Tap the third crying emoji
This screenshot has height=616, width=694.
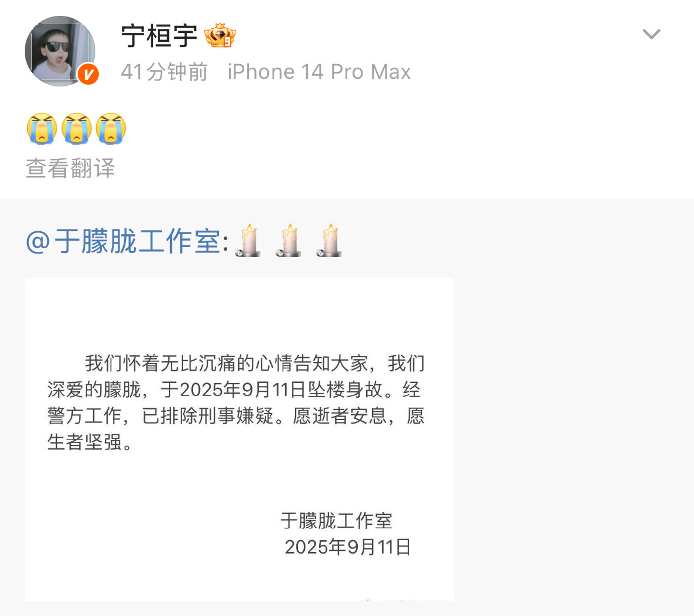coord(111,128)
